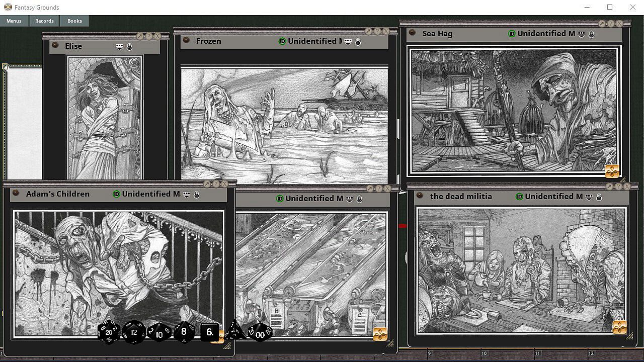Pop out the untitled middle image window

pyautogui.click(x=370, y=189)
